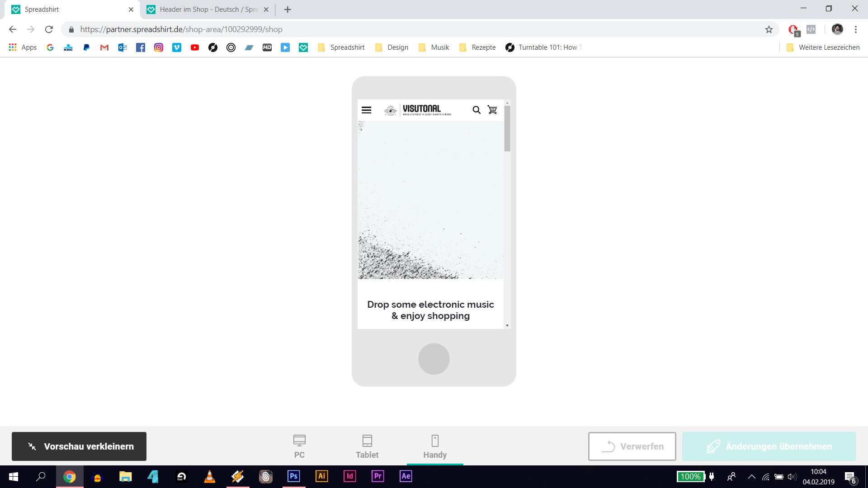The height and width of the screenshot is (488, 868).
Task: Open the YouTube bookmark icon
Action: (x=194, y=47)
